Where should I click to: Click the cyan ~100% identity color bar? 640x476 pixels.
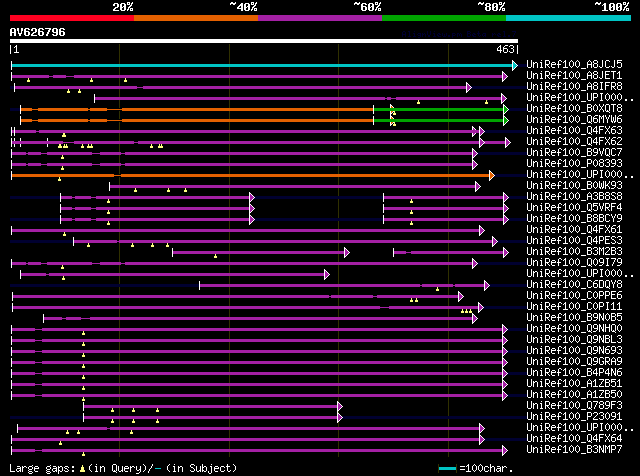[x=568, y=18]
